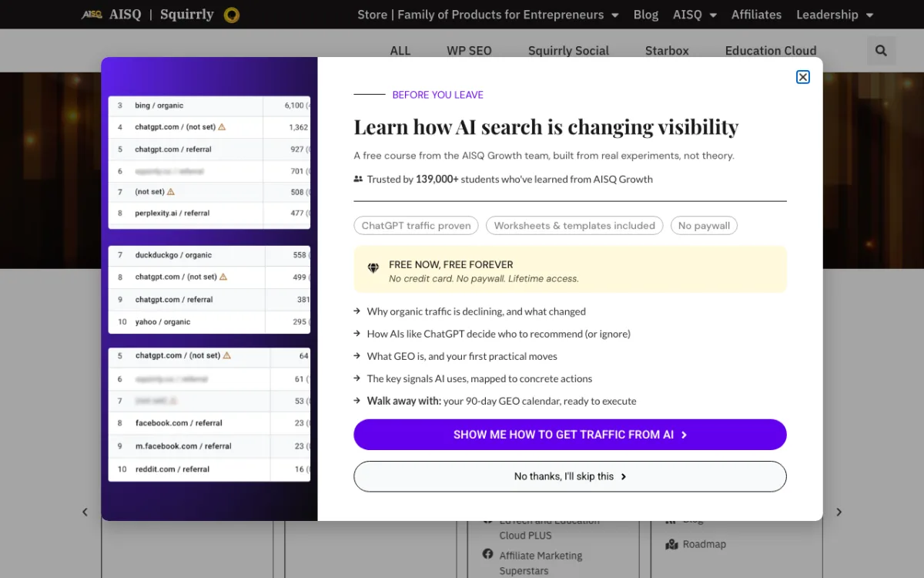Click the warning icon on (not set) 508 row
This screenshot has width=924, height=578.
(x=171, y=191)
